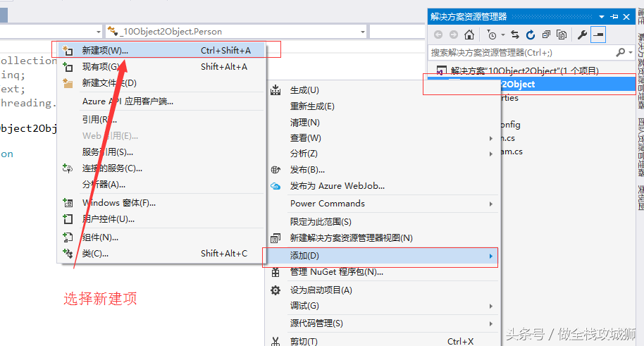
Task: Open the pending changes filter clock icon
Action: 492,35
